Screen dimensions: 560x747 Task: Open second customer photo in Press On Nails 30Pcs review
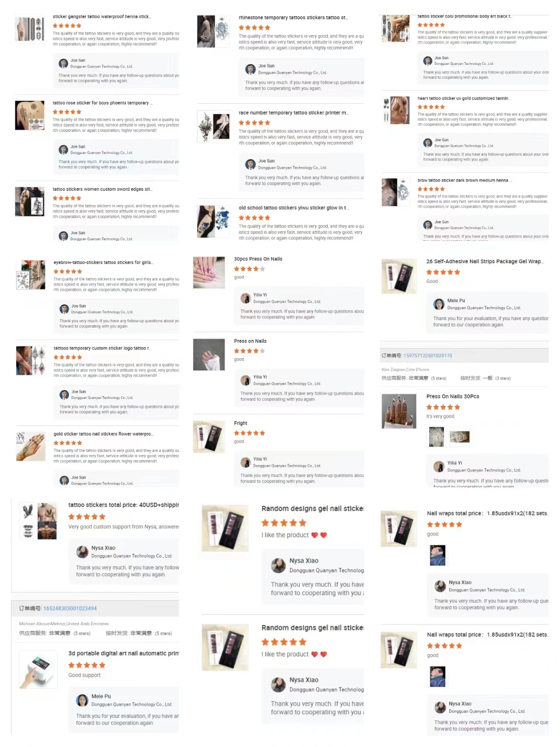click(459, 437)
